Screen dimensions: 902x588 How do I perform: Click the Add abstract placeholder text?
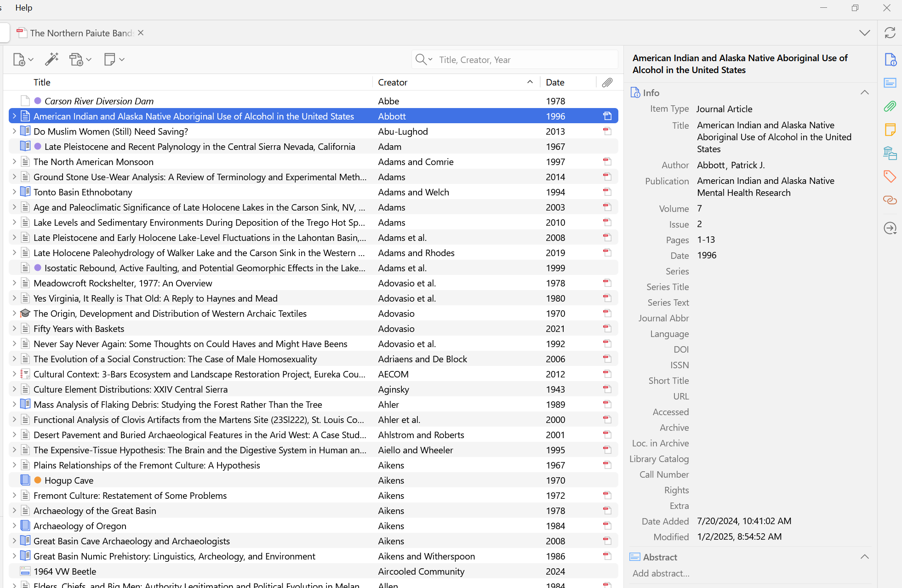661,573
